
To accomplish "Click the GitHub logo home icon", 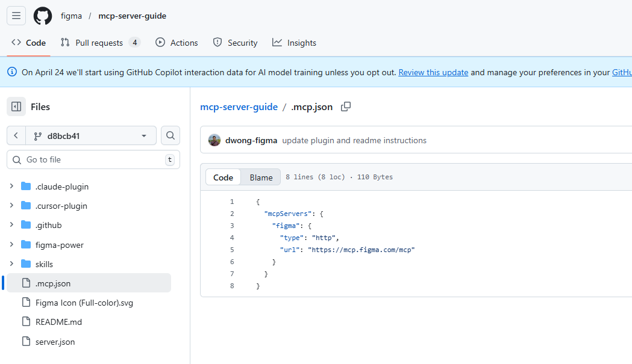I will 43,16.
